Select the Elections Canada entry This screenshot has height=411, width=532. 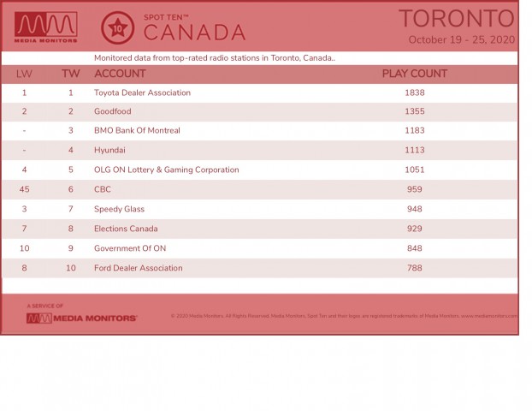[126, 229]
